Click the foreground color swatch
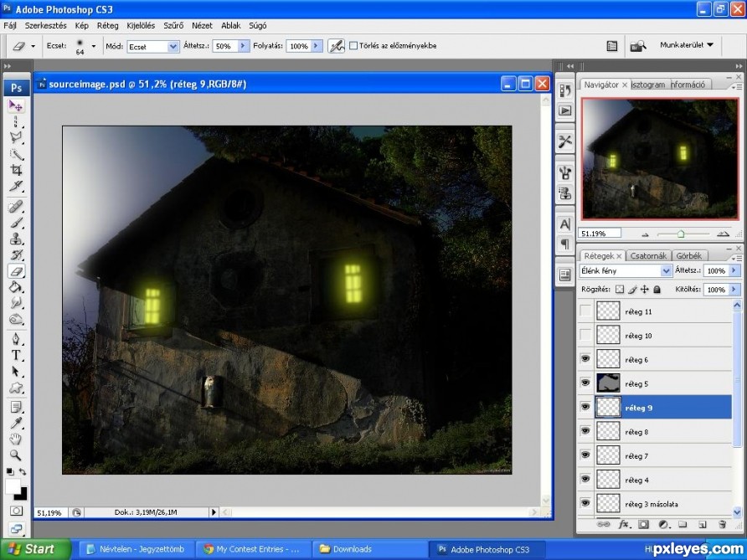The image size is (747, 560). point(13,486)
